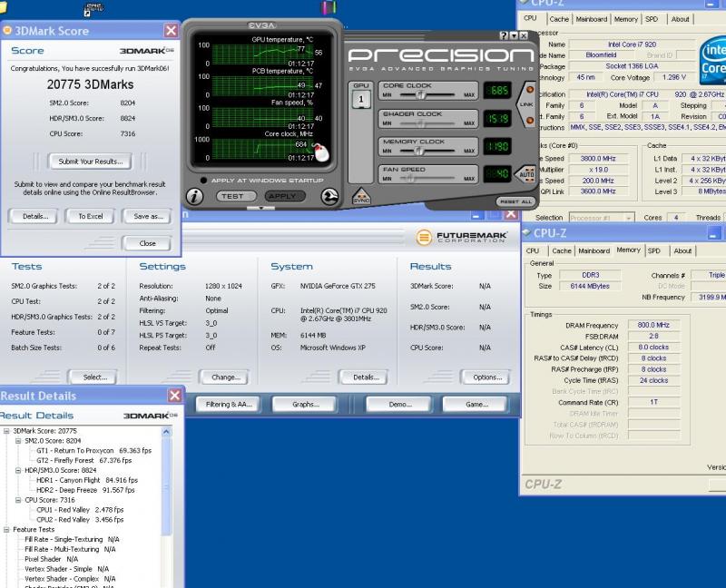Click the Futuremark Corporation logo
The width and height of the screenshot is (726, 588).
pyautogui.click(x=462, y=237)
